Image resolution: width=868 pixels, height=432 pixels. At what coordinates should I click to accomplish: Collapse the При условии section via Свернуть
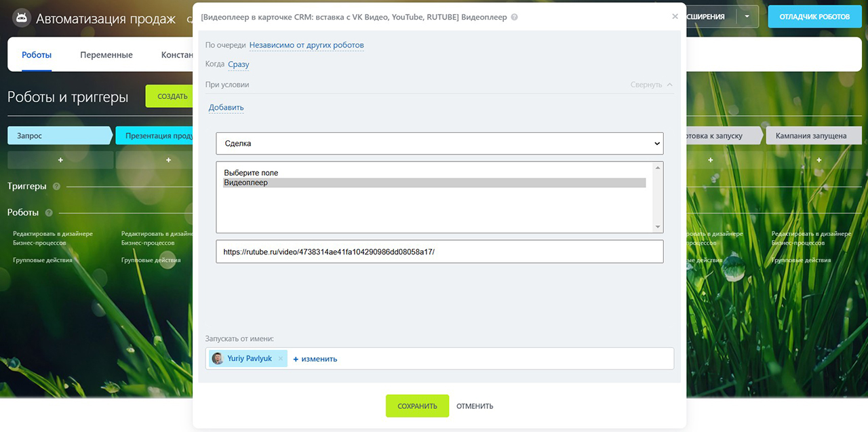(x=651, y=85)
